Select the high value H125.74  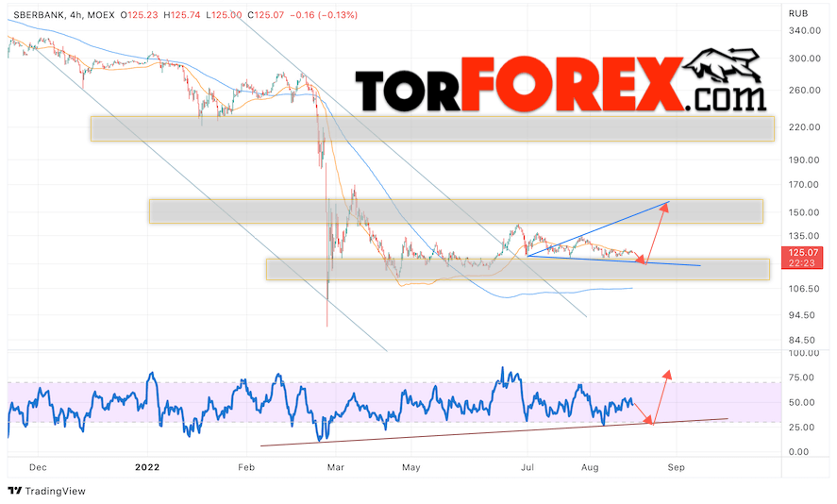click(x=181, y=15)
